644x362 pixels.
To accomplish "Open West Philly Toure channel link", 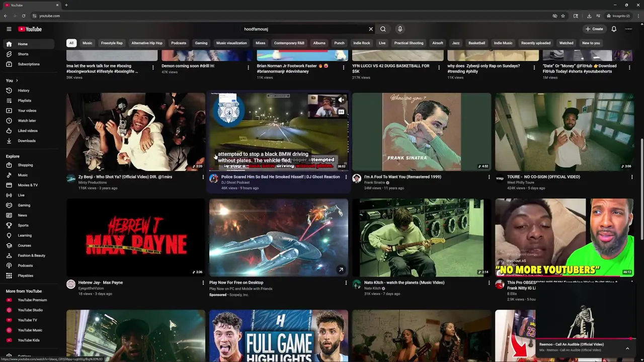I will pos(521,183).
